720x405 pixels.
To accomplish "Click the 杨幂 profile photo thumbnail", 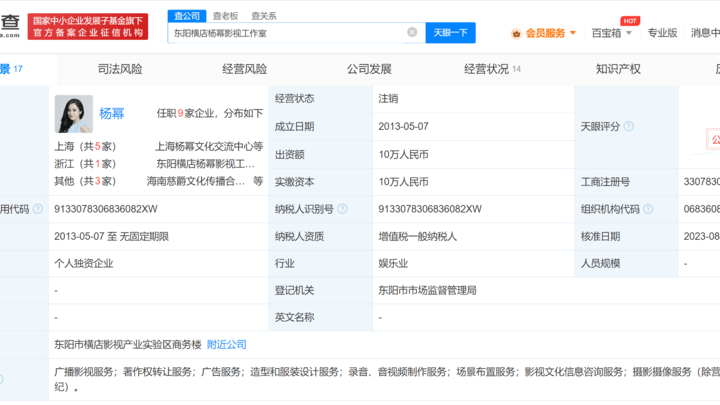I will (73, 114).
